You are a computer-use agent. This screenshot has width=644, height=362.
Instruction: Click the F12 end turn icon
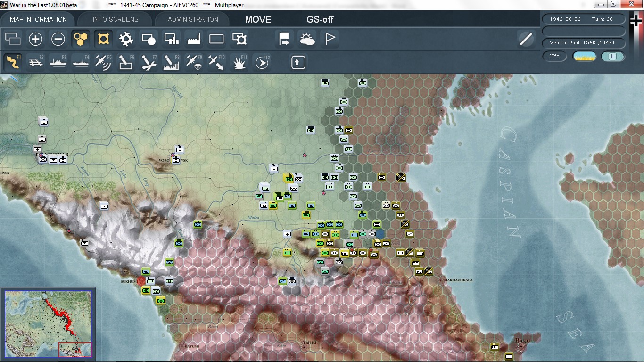262,62
